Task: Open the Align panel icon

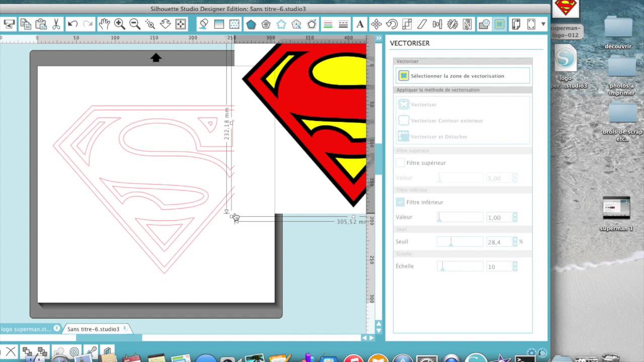Action: 437,24
